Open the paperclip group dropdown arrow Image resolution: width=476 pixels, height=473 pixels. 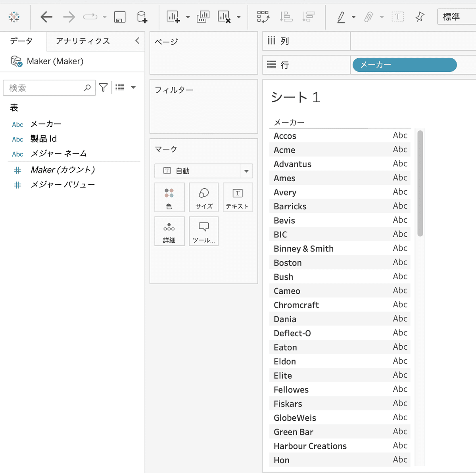click(x=382, y=17)
